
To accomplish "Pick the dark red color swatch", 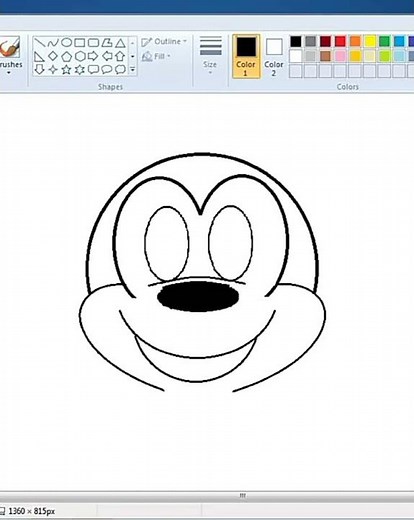I will (325, 42).
